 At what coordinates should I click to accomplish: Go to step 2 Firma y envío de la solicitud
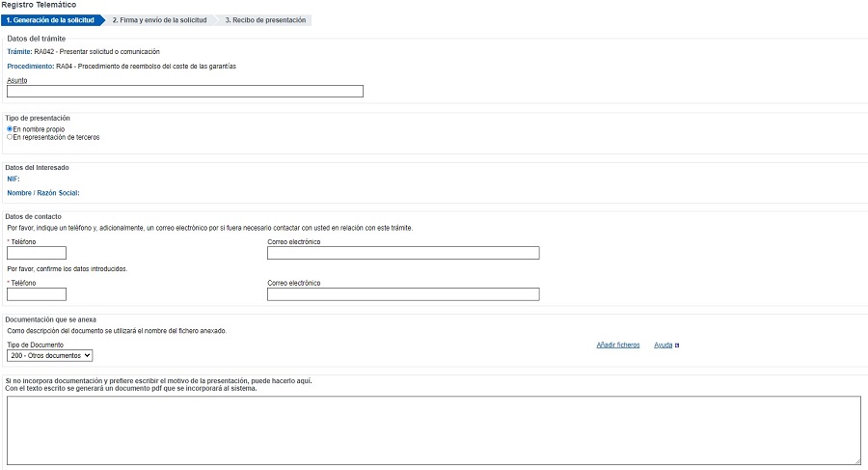pyautogui.click(x=159, y=20)
